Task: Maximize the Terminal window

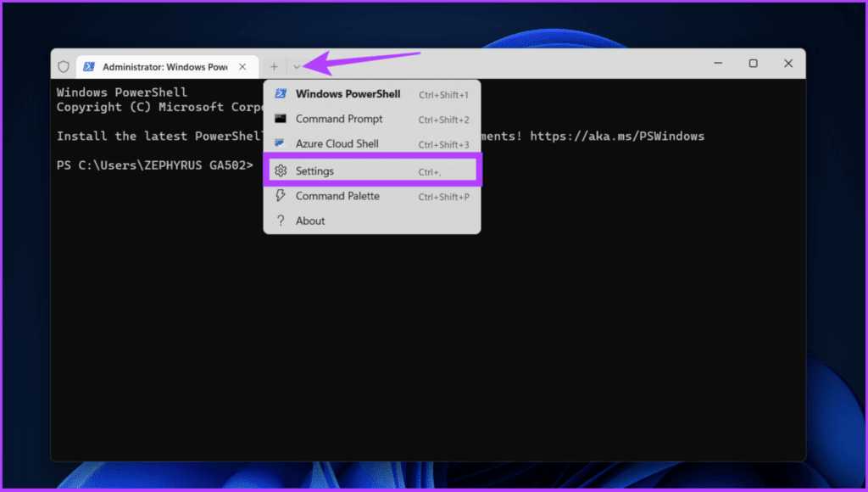Action: [x=753, y=64]
